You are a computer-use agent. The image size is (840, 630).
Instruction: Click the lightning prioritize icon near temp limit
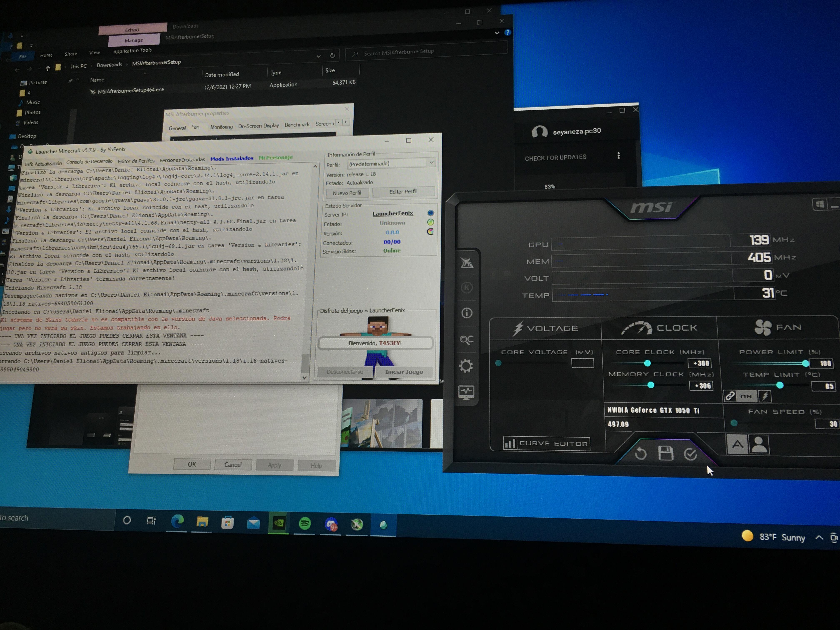765,396
